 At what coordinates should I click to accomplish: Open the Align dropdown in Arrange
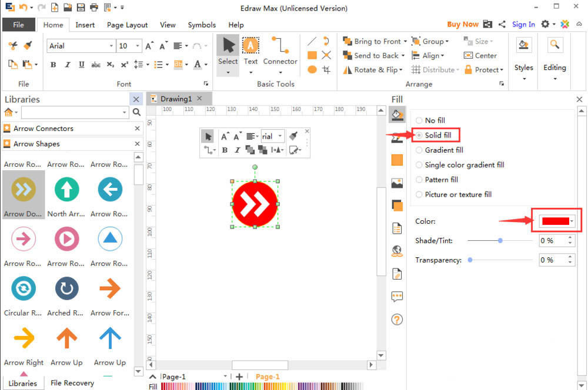[428, 55]
